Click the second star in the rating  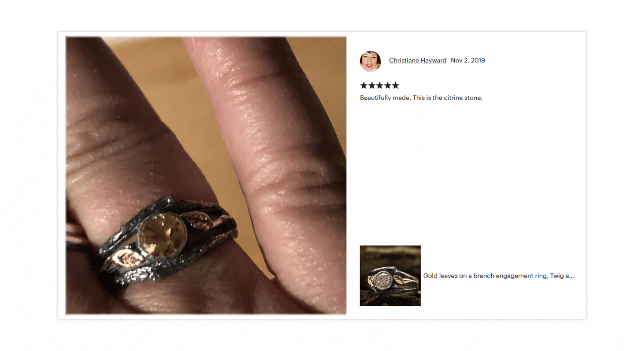tap(372, 85)
